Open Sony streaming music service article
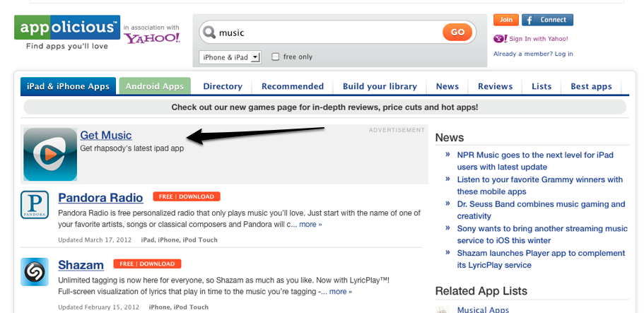Image resolution: width=644 pixels, height=313 pixels. [x=542, y=235]
